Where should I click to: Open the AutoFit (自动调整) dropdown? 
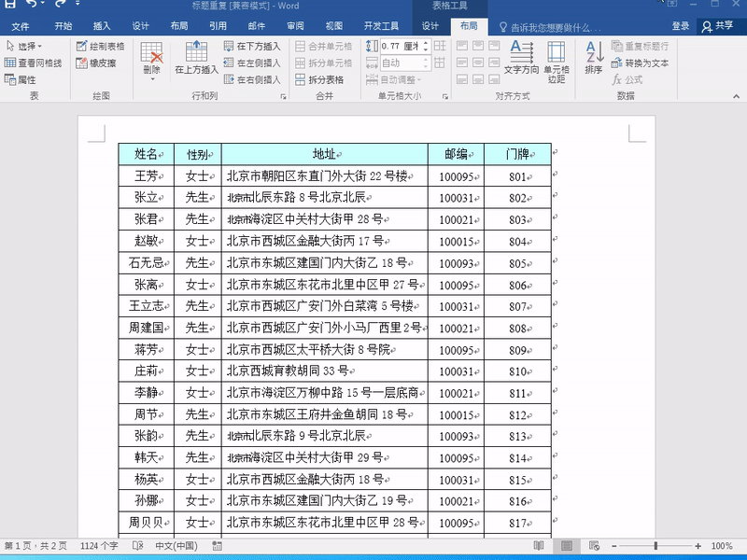[x=398, y=79]
